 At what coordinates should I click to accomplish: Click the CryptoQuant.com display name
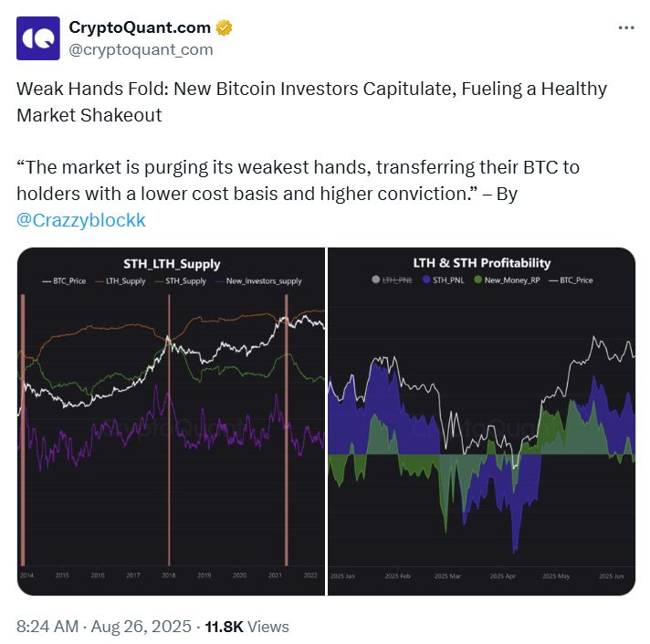tap(140, 27)
